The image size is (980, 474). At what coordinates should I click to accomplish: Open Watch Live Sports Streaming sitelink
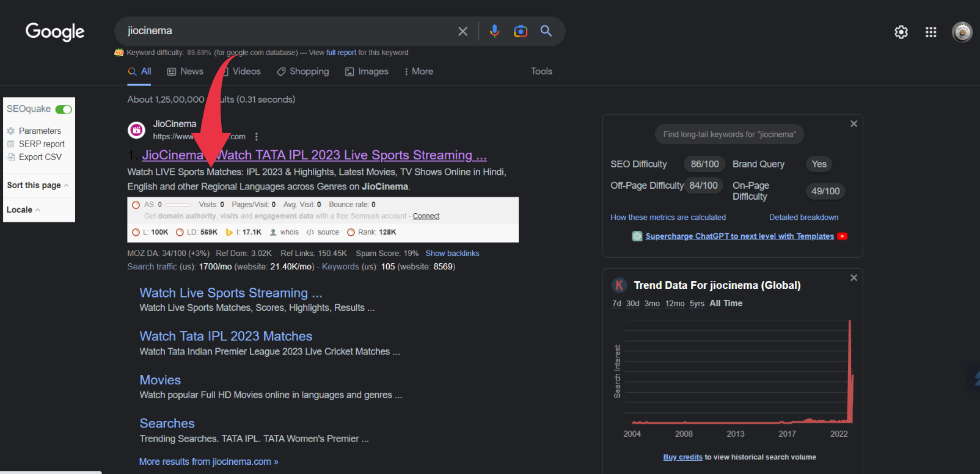[x=231, y=293]
